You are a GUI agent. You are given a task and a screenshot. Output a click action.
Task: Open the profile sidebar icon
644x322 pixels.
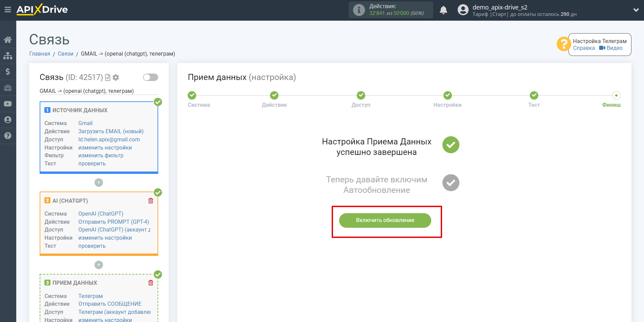coord(8,120)
